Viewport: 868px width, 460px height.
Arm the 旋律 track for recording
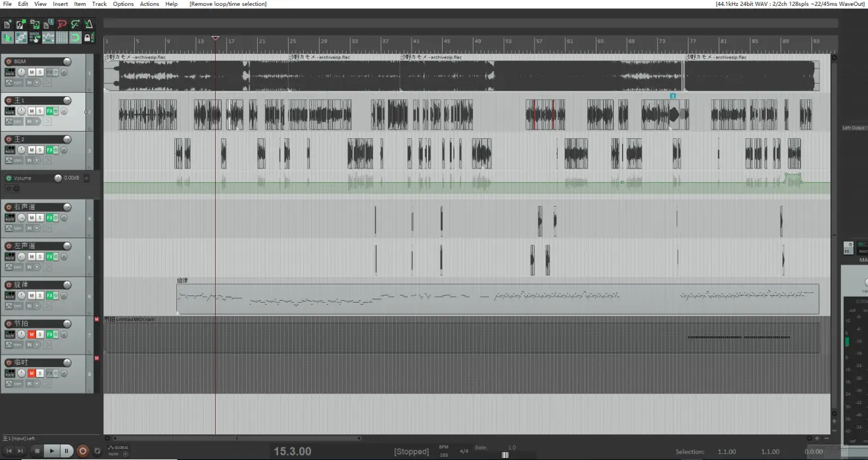(x=9, y=285)
